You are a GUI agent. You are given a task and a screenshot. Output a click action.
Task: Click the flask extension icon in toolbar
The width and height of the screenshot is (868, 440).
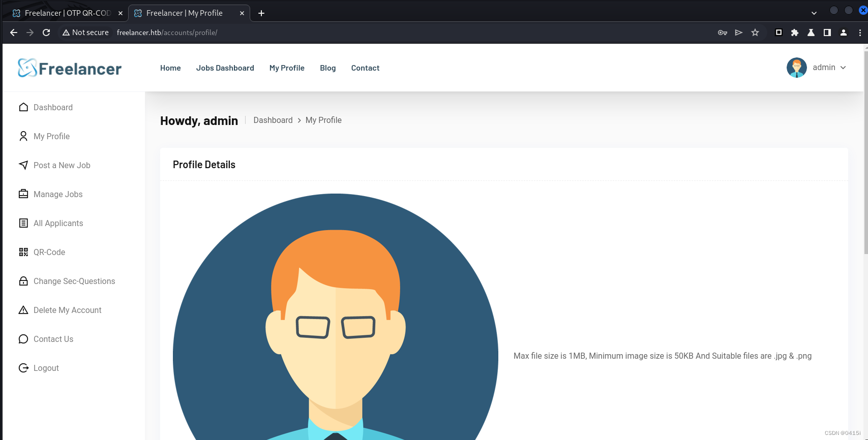pos(811,33)
